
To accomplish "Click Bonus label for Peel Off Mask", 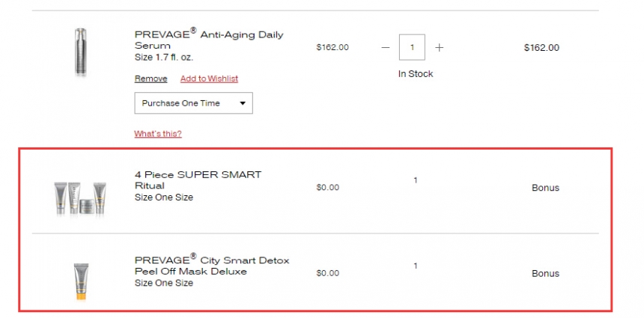I will tap(545, 274).
